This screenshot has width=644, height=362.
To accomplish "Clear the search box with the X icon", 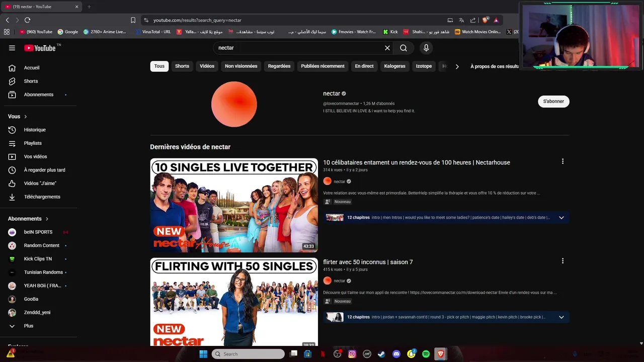I will 387,48.
